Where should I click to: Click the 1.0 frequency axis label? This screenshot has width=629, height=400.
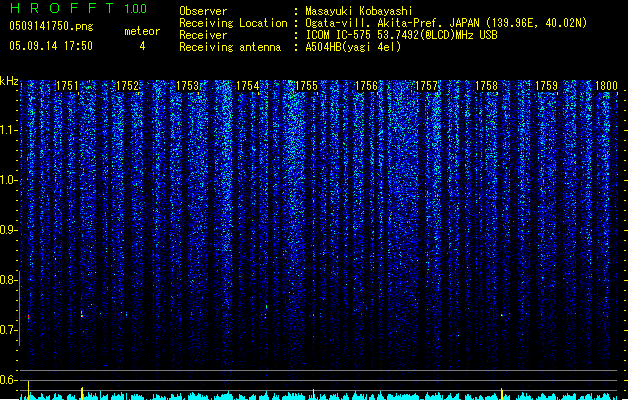pyautogui.click(x=8, y=180)
